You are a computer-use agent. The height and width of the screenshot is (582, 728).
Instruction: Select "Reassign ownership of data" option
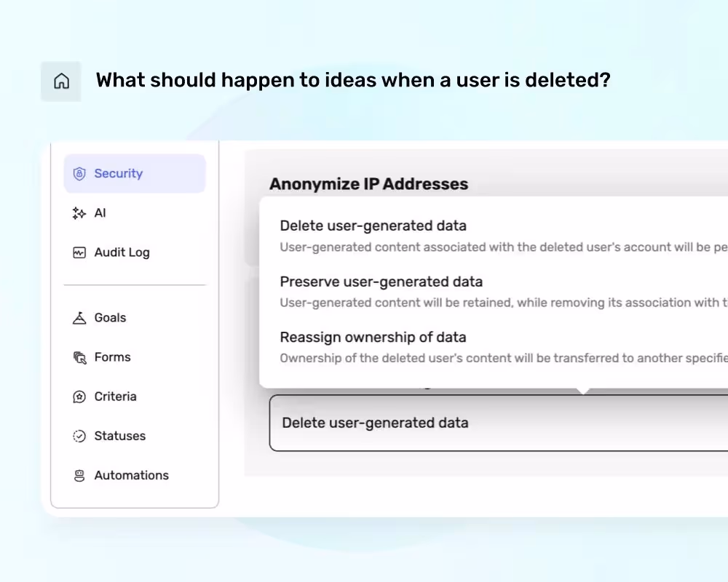pos(373,337)
